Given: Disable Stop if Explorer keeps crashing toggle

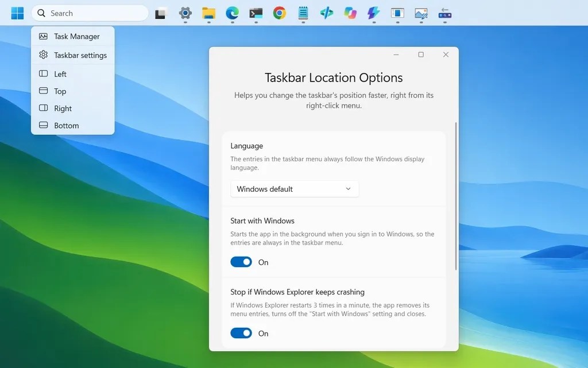Looking at the screenshot, I should [241, 333].
